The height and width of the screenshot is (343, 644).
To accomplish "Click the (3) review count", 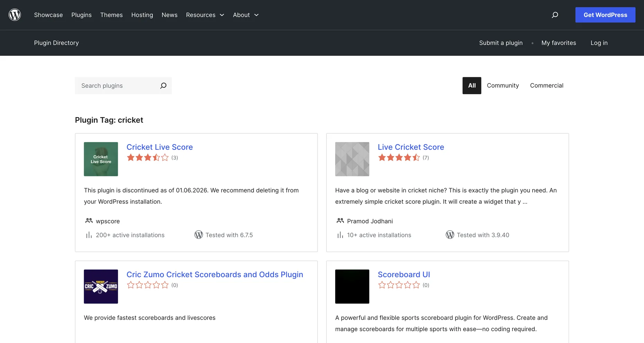I will point(175,158).
